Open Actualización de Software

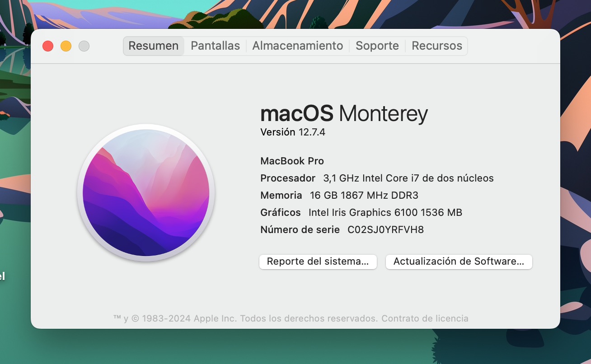[x=459, y=261]
